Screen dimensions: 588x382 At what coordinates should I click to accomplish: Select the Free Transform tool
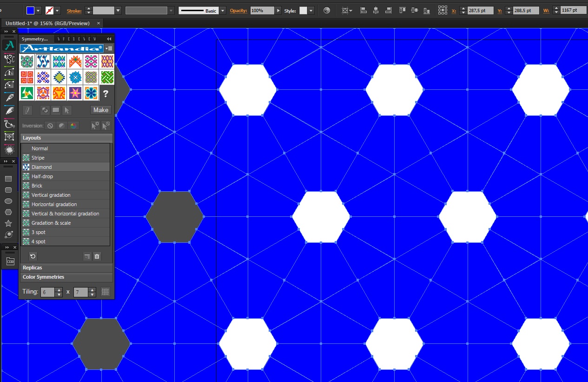point(8,137)
